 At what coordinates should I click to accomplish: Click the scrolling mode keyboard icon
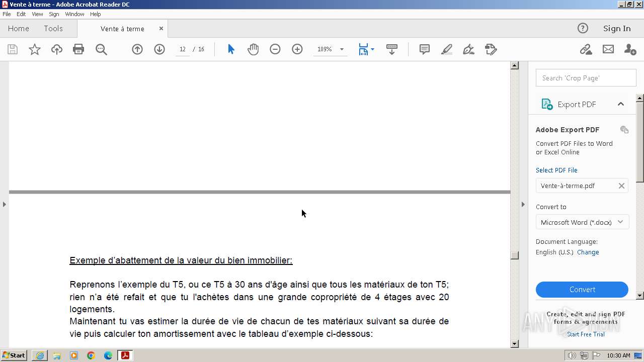392,49
